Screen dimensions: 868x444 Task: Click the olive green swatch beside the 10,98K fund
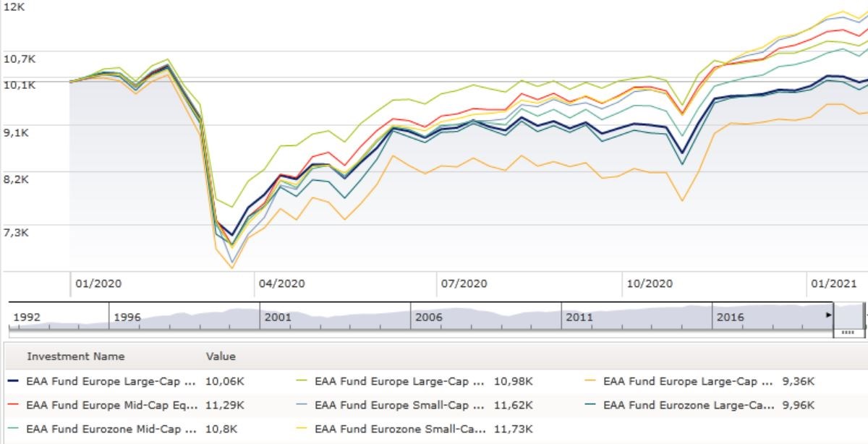click(302, 381)
